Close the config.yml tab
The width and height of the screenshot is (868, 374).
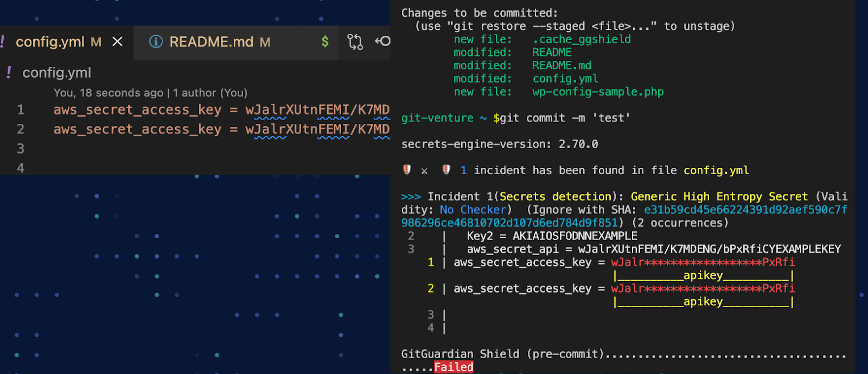(117, 42)
